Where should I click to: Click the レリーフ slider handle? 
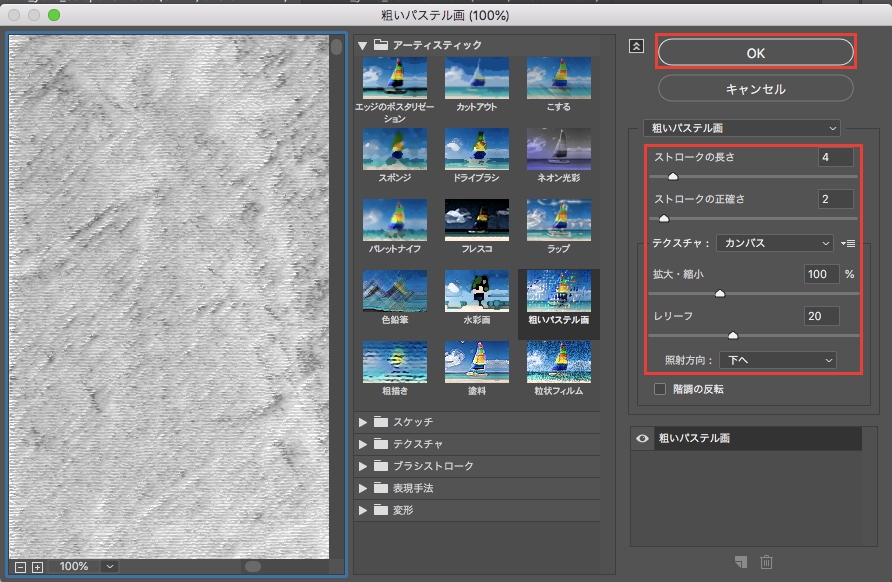tap(732, 336)
